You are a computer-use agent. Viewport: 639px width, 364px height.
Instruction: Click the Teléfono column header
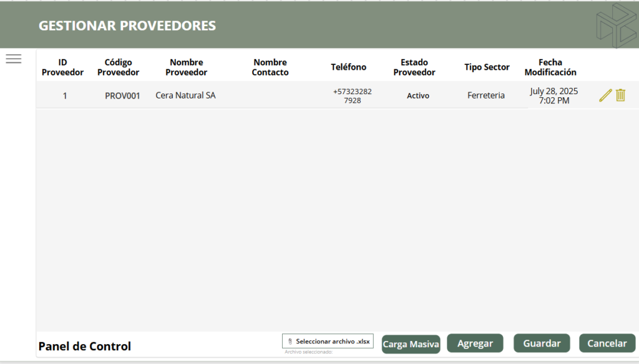pos(348,67)
